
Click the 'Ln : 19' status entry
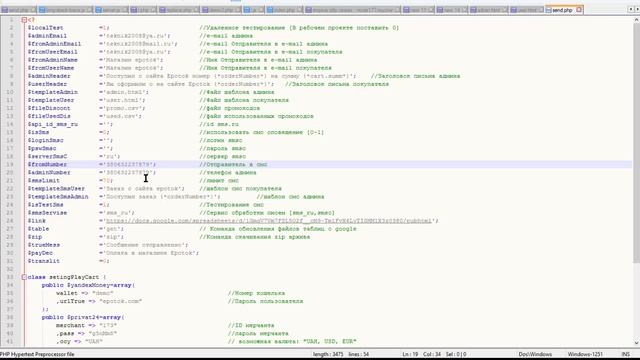coord(410,354)
